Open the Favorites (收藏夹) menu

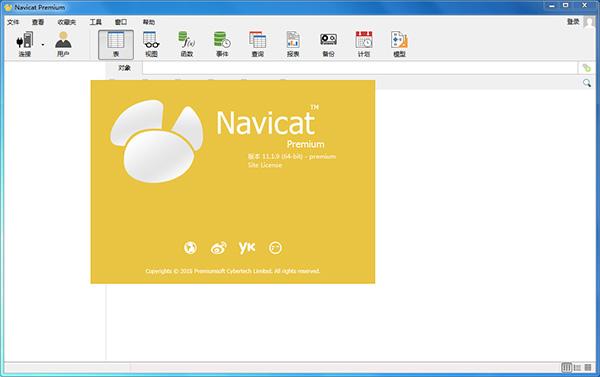coord(67,22)
